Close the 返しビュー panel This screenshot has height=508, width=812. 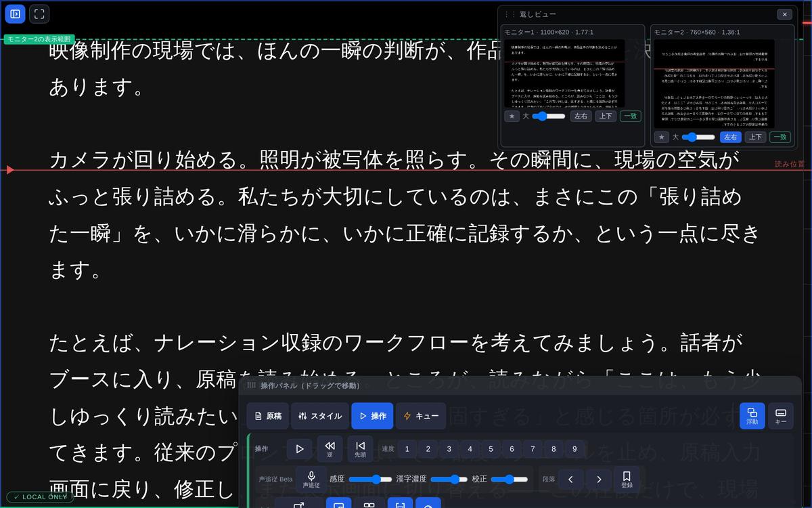[x=784, y=14]
